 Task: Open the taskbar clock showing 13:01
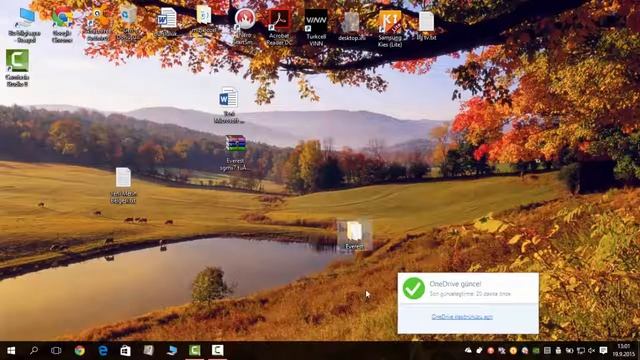[623, 350]
